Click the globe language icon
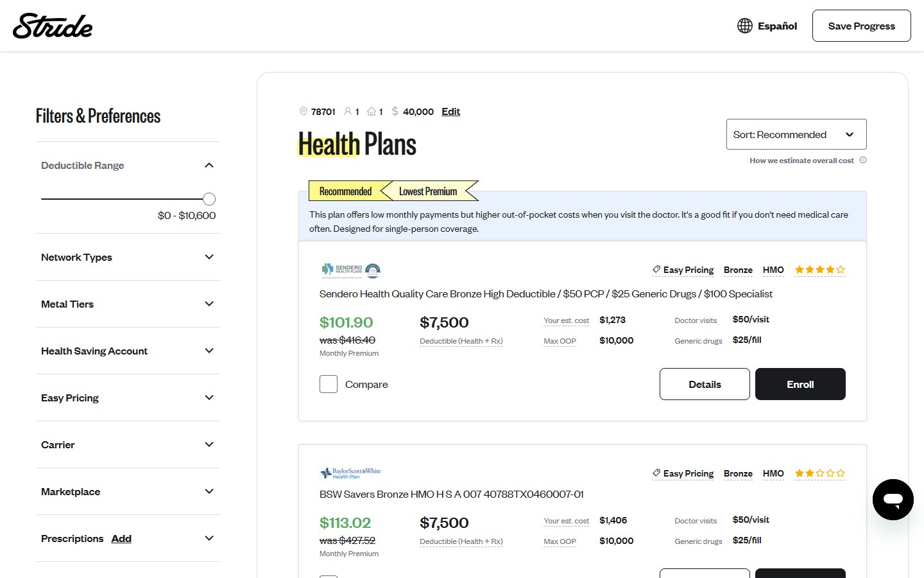Image resolution: width=924 pixels, height=578 pixels. 744,26
